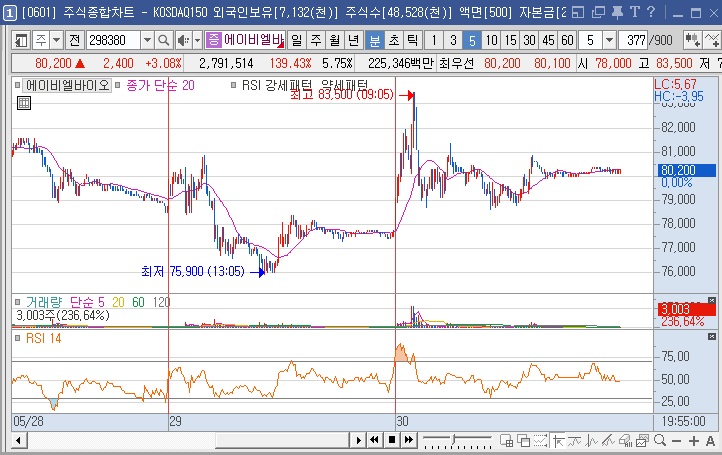722x455 pixels.
Task: Select the 5-minute interval toggle
Action: pos(472,41)
